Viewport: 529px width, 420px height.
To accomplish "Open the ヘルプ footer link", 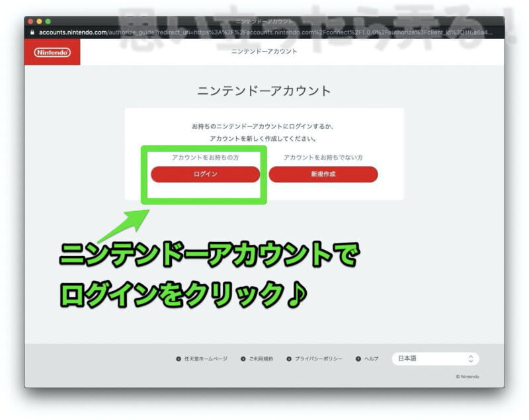I will pyautogui.click(x=371, y=358).
